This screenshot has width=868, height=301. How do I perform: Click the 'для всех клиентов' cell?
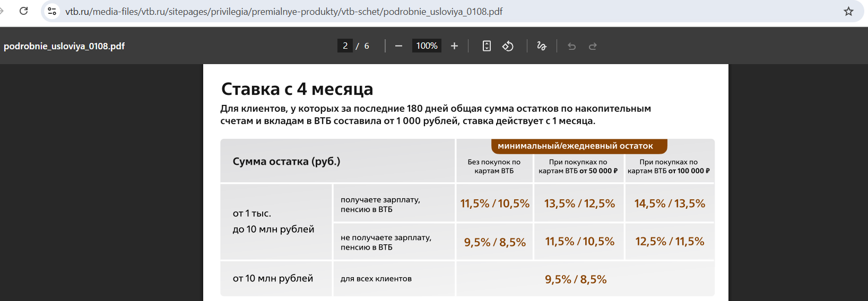pyautogui.click(x=394, y=278)
